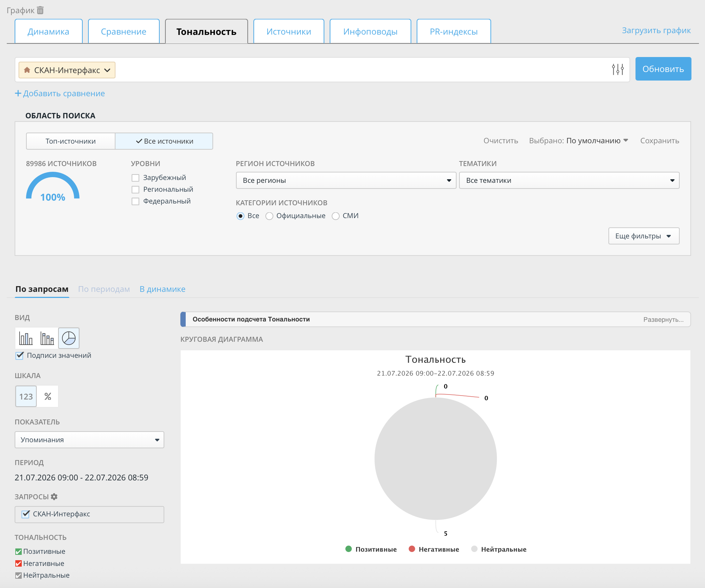This screenshot has width=705, height=588.
Task: Click the Обновить button
Action: coord(663,69)
